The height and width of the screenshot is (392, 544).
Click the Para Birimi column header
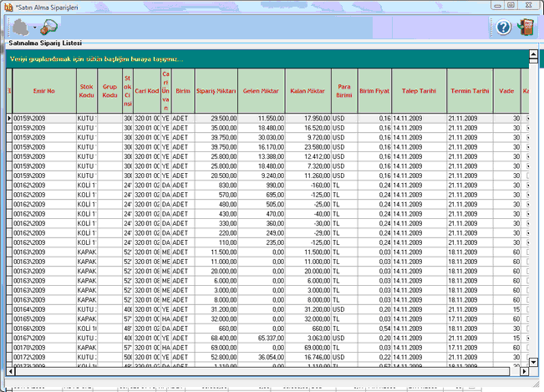344,91
